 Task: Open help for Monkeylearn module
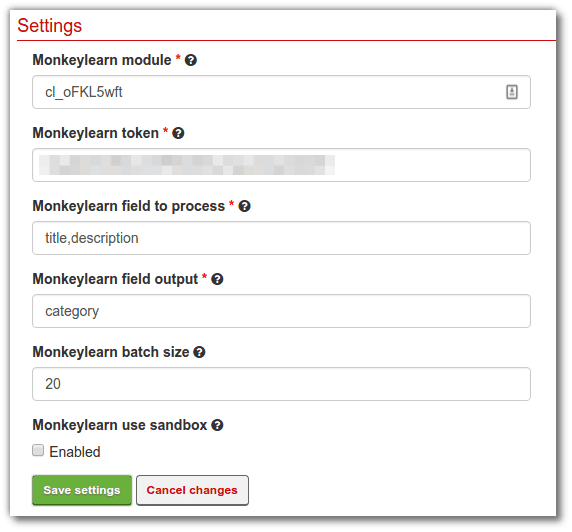[x=191, y=60]
